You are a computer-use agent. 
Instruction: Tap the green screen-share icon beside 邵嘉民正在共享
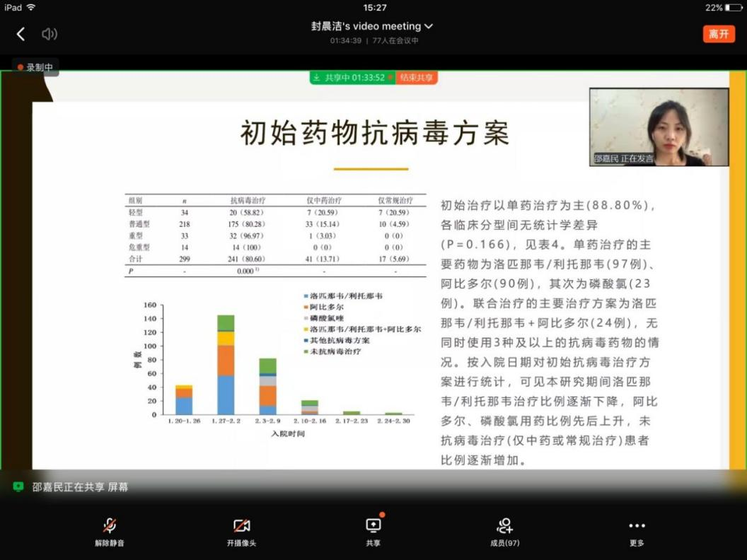click(18, 487)
